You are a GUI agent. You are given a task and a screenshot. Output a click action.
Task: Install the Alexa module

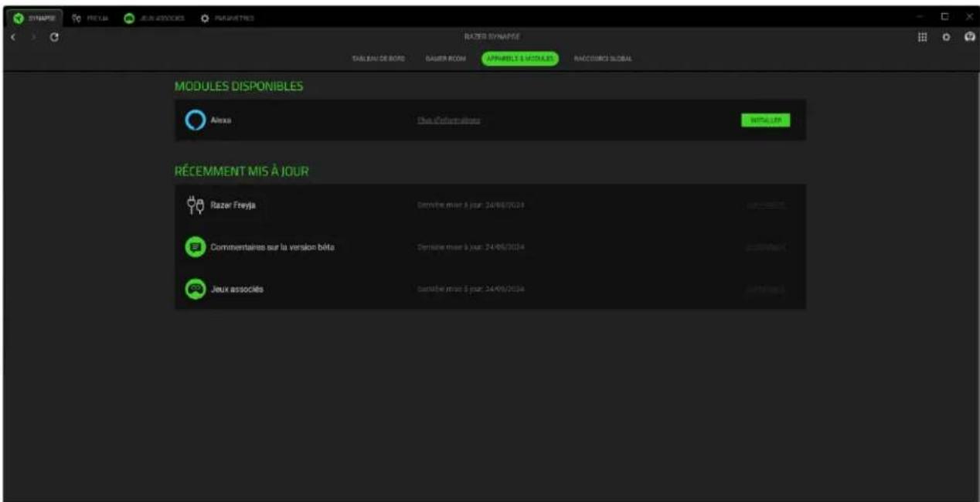coord(765,120)
